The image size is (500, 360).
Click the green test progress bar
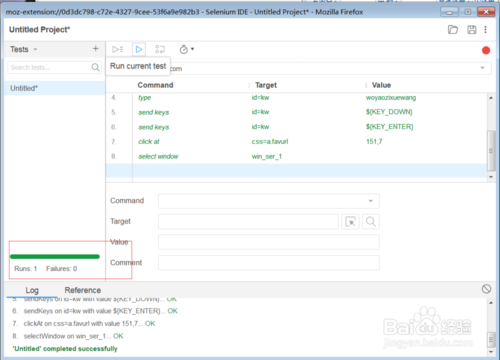[x=55, y=256]
